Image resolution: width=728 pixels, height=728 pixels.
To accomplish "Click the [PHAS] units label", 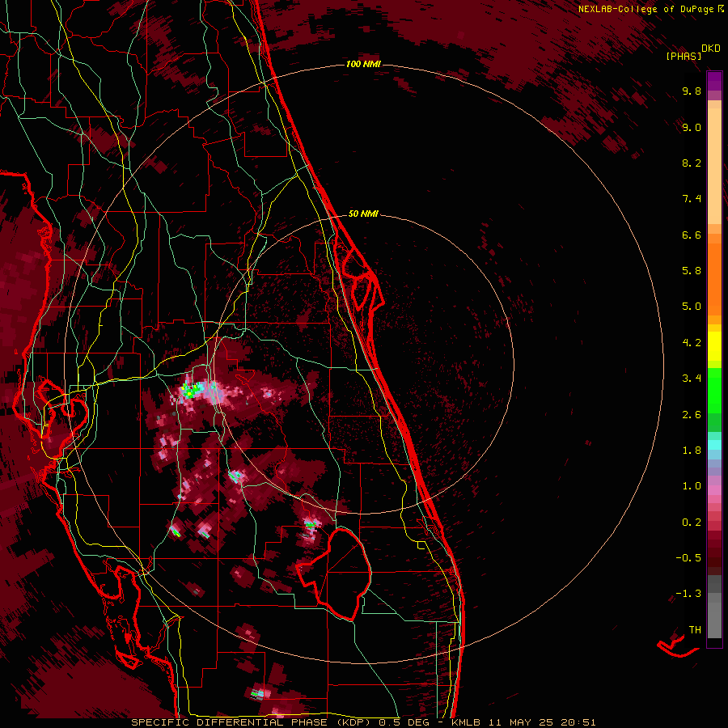I will [684, 56].
